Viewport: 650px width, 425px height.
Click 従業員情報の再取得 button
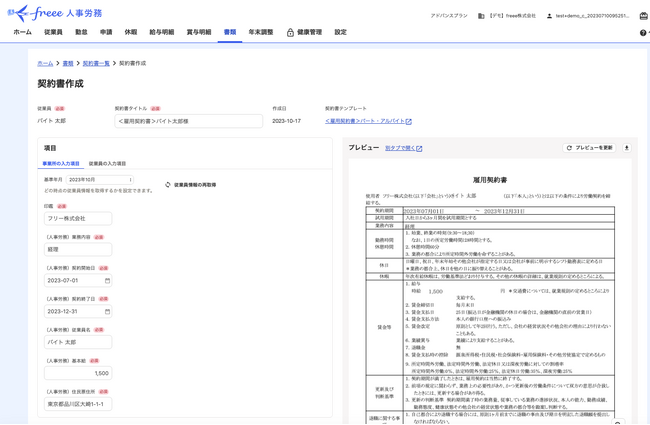click(190, 185)
